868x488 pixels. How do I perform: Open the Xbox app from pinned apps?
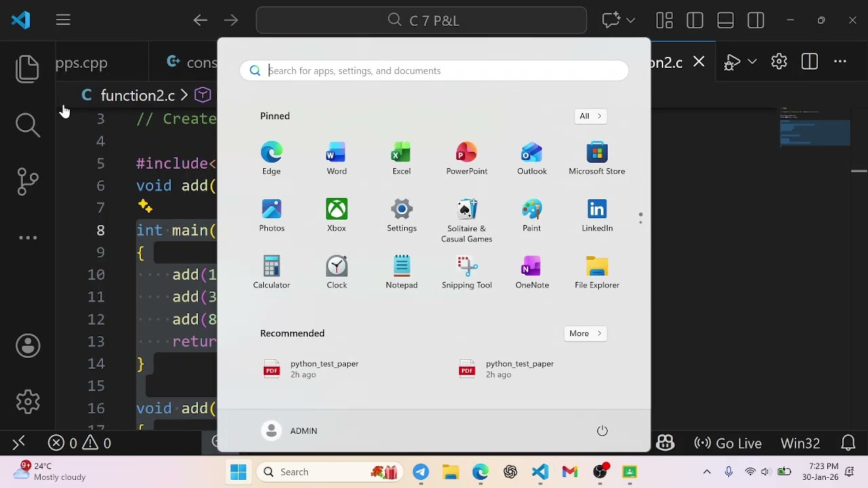click(x=336, y=216)
